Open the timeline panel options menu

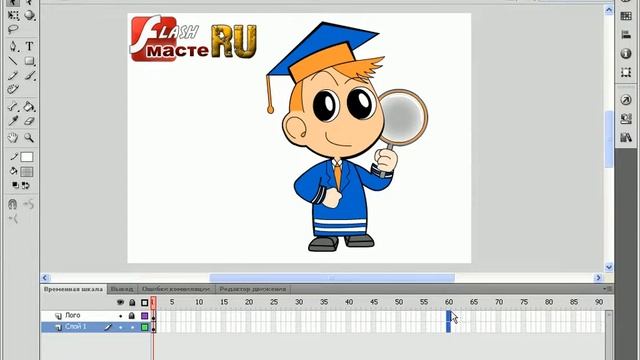tap(608, 289)
